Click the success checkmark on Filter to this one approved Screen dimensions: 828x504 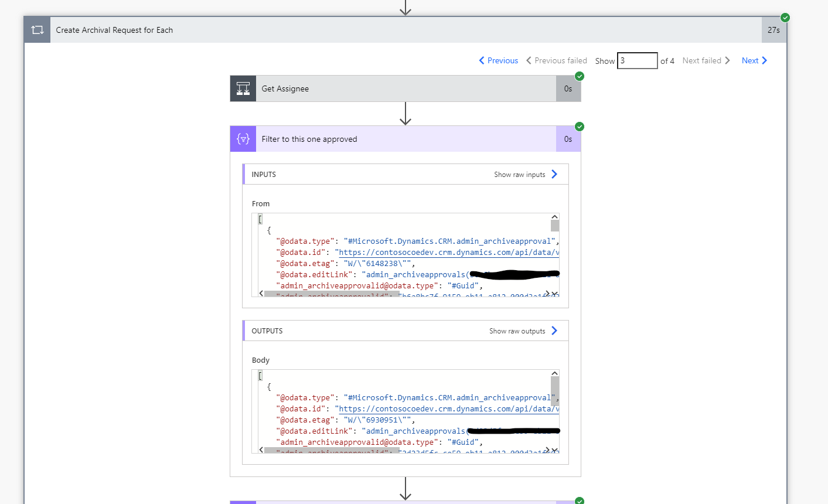tap(579, 126)
